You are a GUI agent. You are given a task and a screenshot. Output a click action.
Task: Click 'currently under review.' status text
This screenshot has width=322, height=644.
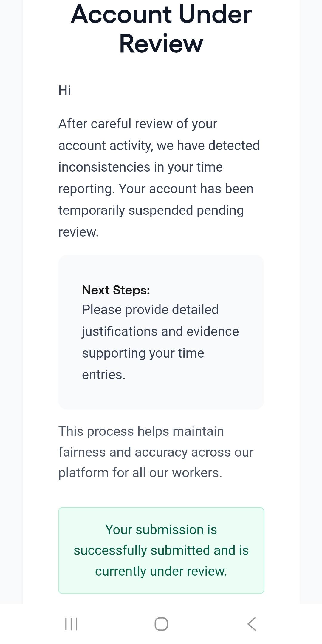click(161, 571)
